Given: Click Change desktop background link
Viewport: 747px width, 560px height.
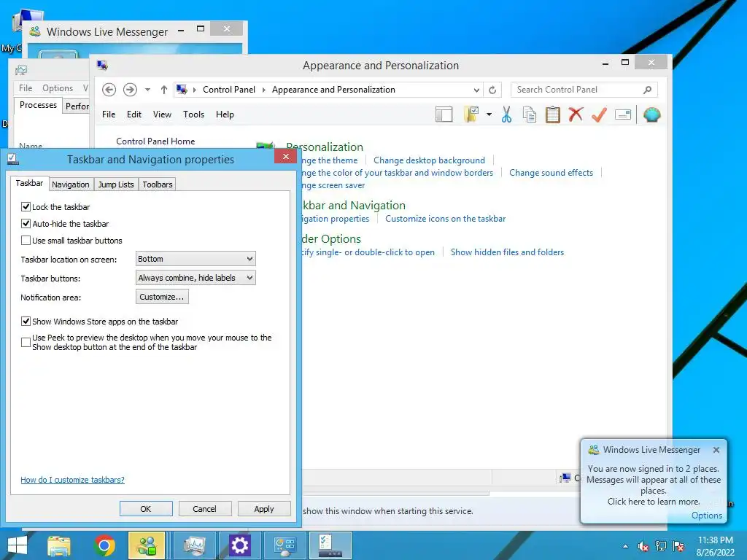Looking at the screenshot, I should [x=429, y=160].
